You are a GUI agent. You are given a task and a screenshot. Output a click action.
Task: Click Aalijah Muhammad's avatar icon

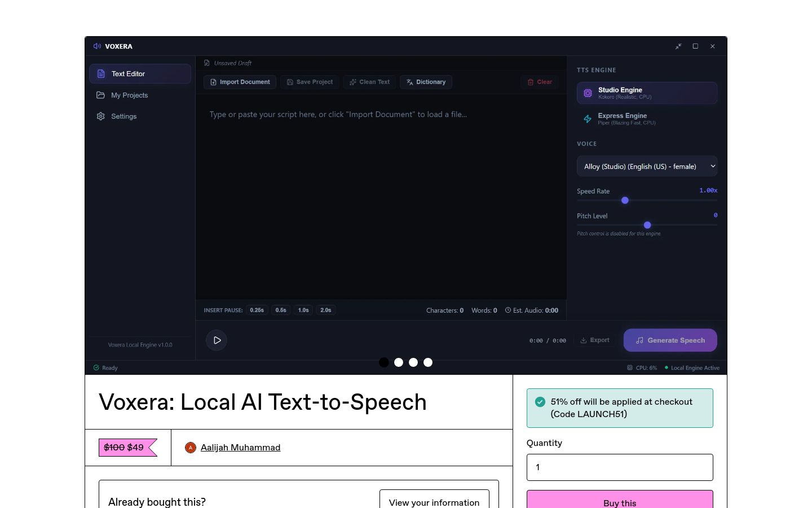pos(191,448)
